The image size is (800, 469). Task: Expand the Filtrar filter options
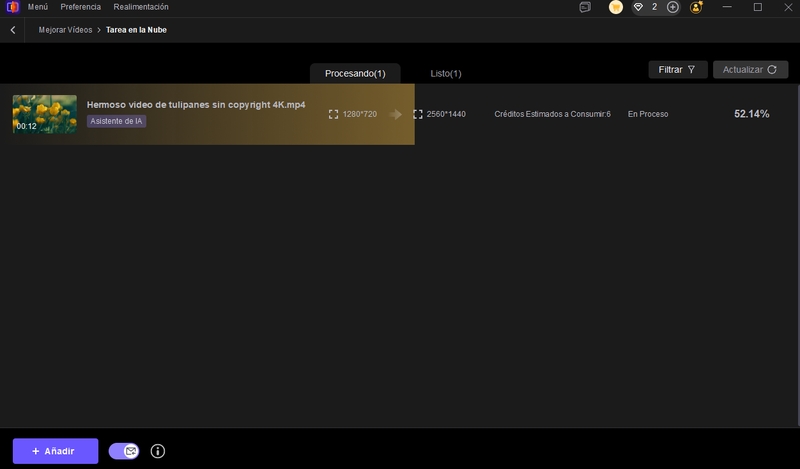coord(677,70)
